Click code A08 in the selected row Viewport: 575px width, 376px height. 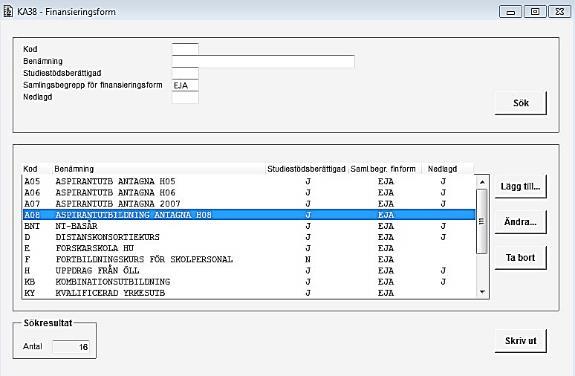tap(32, 215)
